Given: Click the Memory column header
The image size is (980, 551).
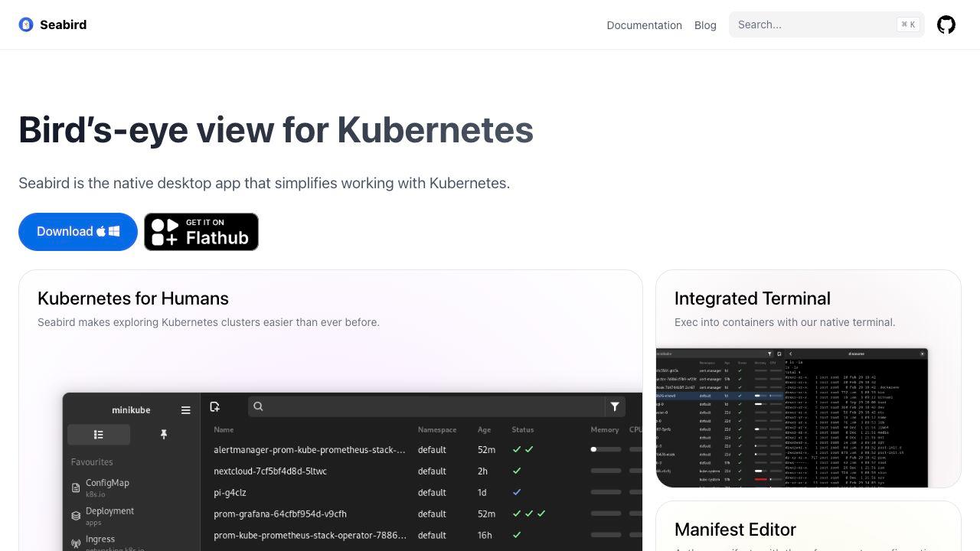Looking at the screenshot, I should click(x=605, y=430).
